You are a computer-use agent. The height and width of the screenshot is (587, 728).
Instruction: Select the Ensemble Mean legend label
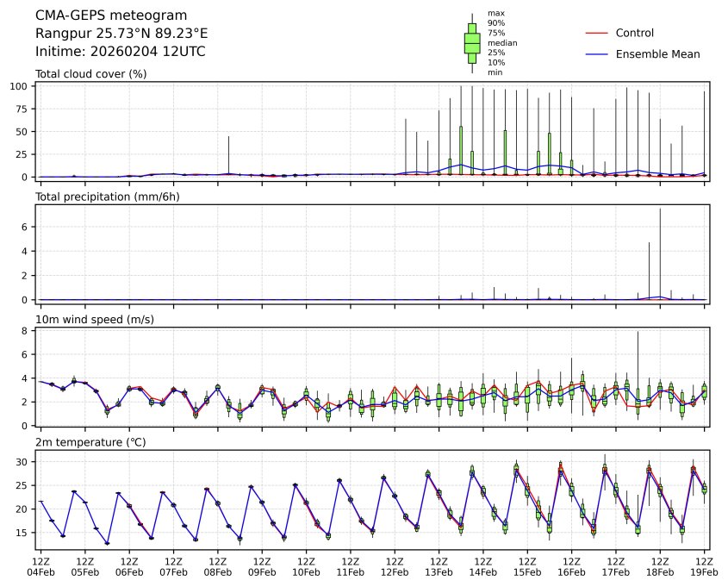point(657,54)
